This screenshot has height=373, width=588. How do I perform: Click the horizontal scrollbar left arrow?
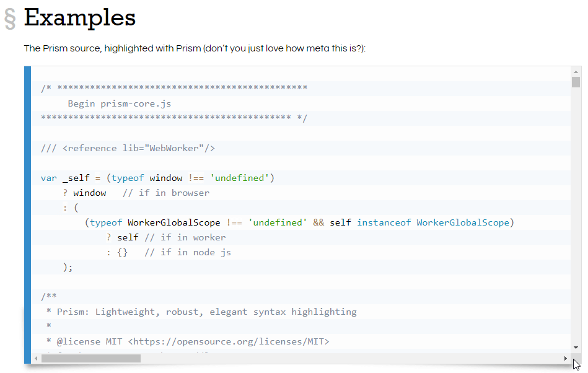point(36,358)
